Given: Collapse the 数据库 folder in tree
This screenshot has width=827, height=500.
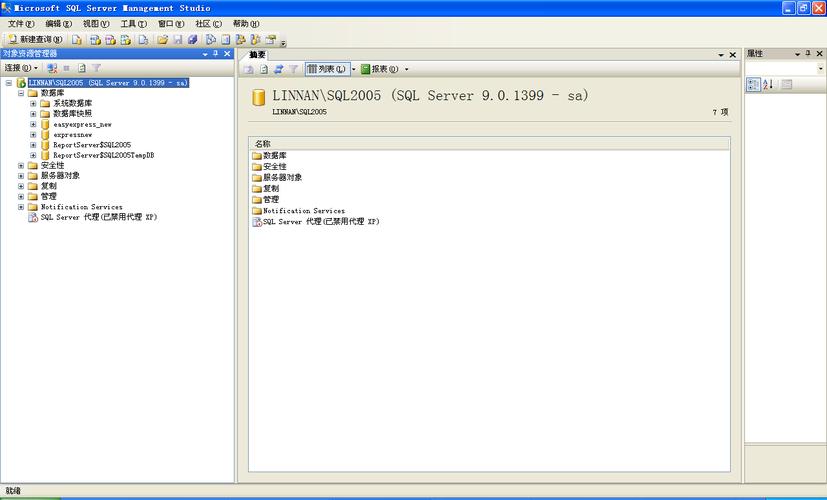Looking at the screenshot, I should pyautogui.click(x=21, y=93).
